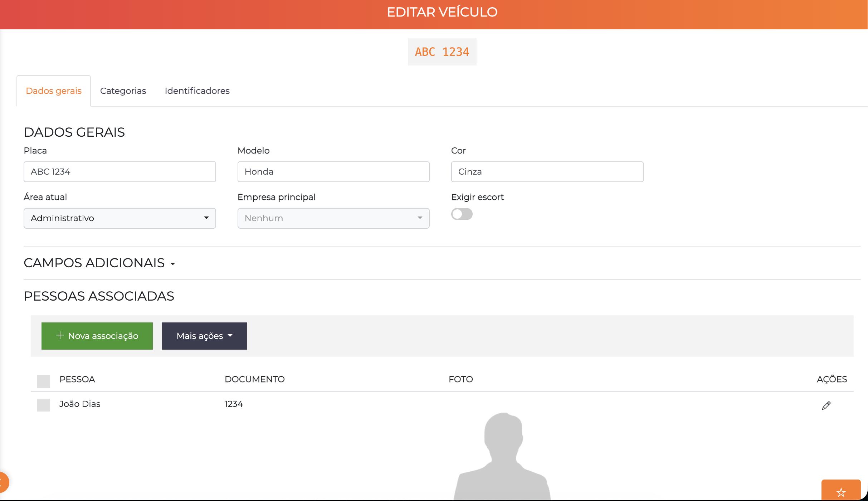Click the ABC 1234 license plate badge
Screen dimensions: 868x501
(442, 52)
